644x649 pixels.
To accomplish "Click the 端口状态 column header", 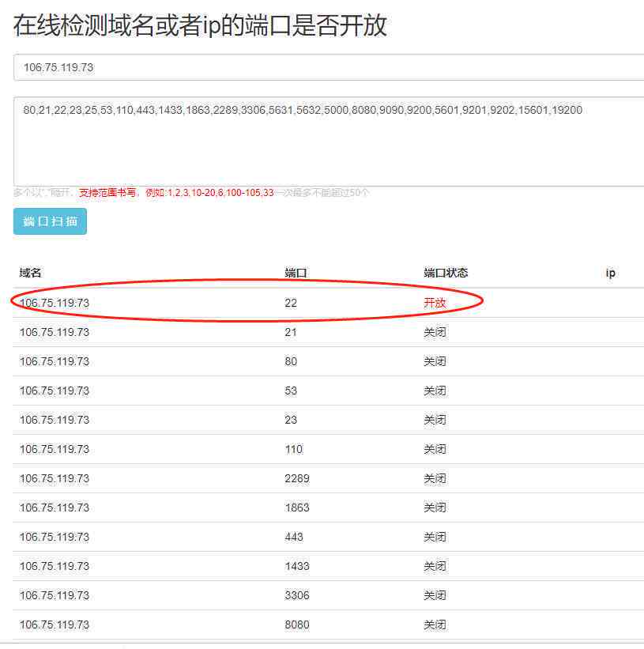I will click(446, 273).
